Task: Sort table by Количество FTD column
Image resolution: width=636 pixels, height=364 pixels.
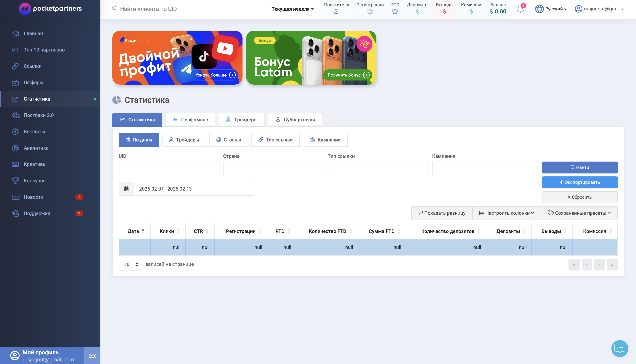Action: click(x=327, y=231)
